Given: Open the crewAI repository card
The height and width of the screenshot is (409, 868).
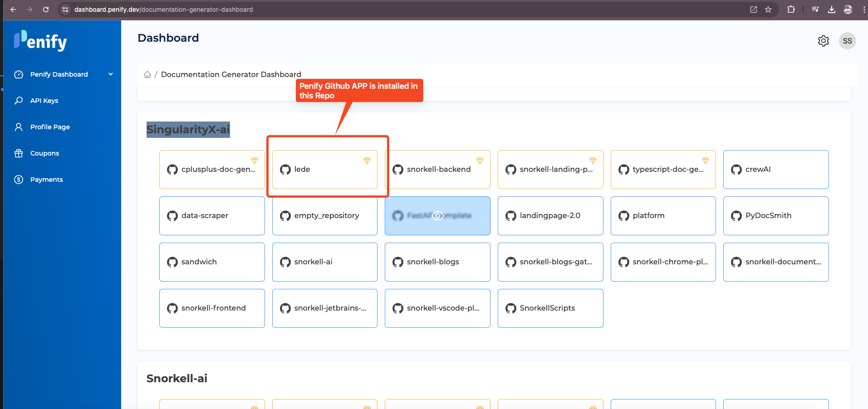Looking at the screenshot, I should 776,169.
